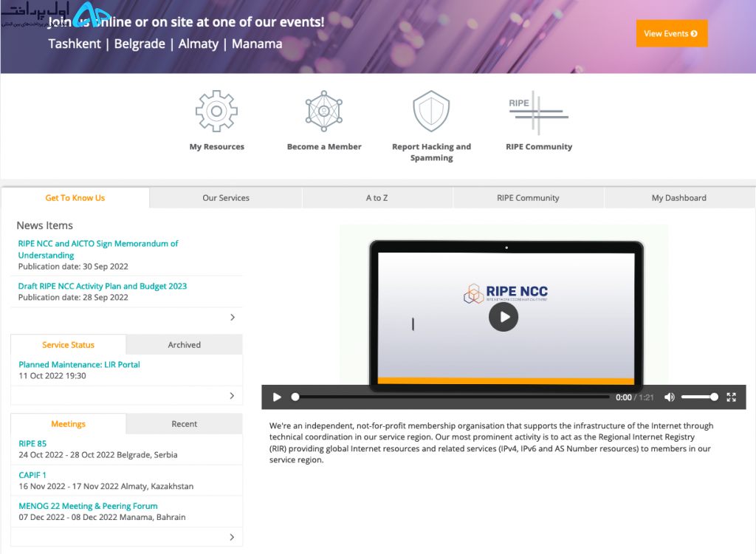Click the video progress seek bar
The image size is (756, 554).
tap(451, 397)
